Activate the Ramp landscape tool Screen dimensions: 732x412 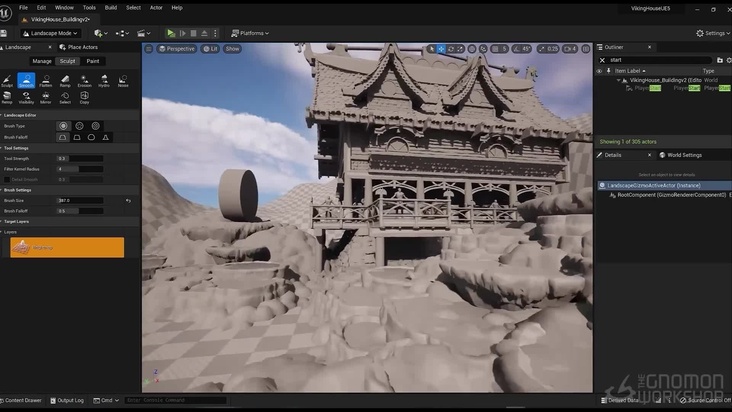65,81
